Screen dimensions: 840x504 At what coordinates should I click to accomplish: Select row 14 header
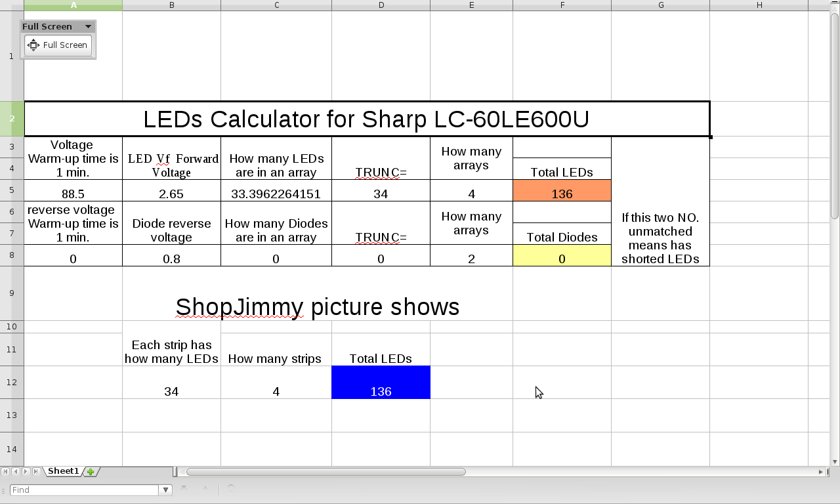point(12,450)
